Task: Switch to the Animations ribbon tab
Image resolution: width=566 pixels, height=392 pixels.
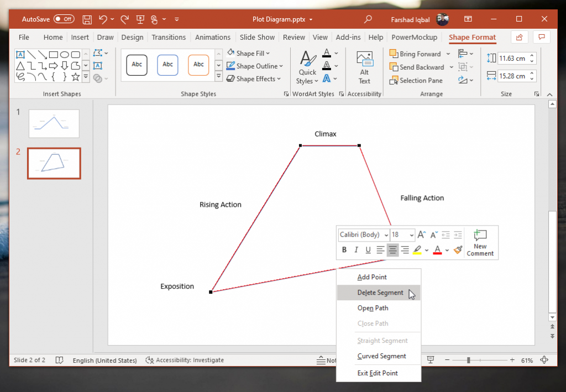Action: click(213, 37)
